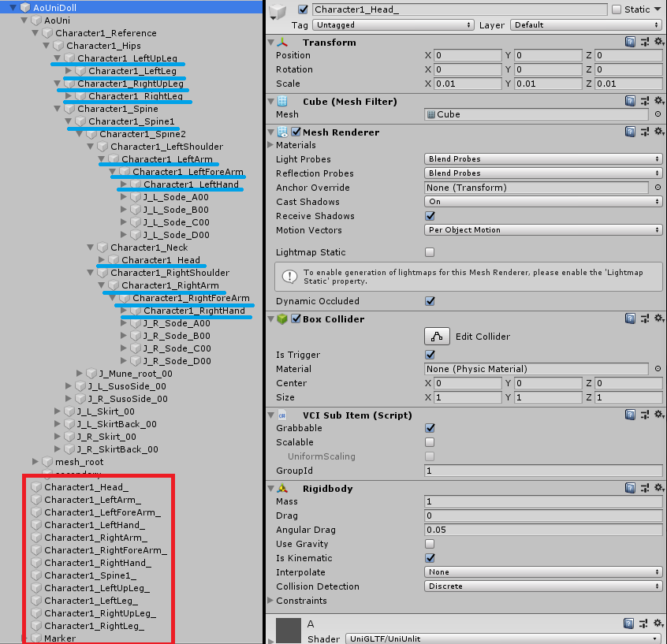667x644 pixels.
Task: Open the Tag dropdown
Action: click(x=393, y=24)
